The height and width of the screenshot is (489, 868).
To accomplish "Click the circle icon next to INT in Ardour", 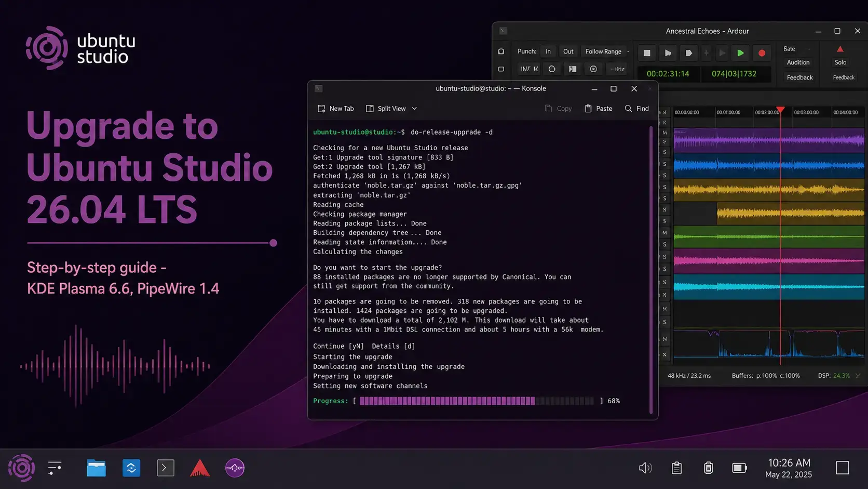I will [x=552, y=69].
